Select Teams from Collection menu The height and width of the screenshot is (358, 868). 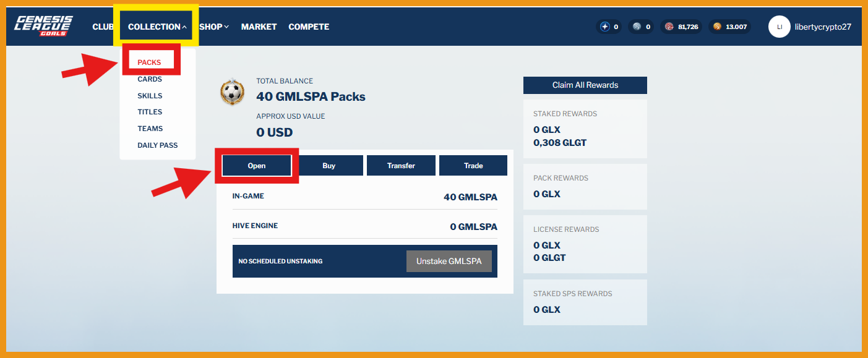(x=150, y=129)
